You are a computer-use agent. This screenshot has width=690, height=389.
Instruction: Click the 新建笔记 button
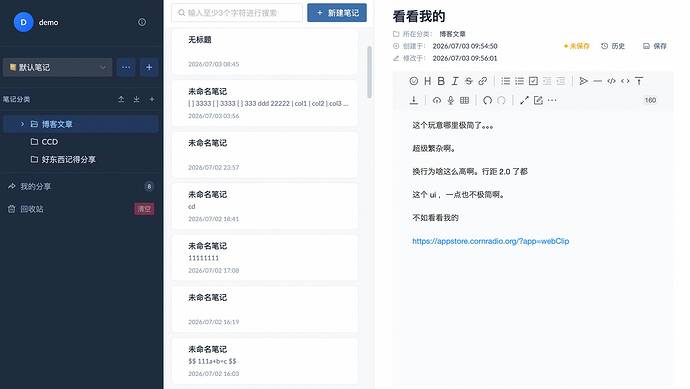(337, 13)
